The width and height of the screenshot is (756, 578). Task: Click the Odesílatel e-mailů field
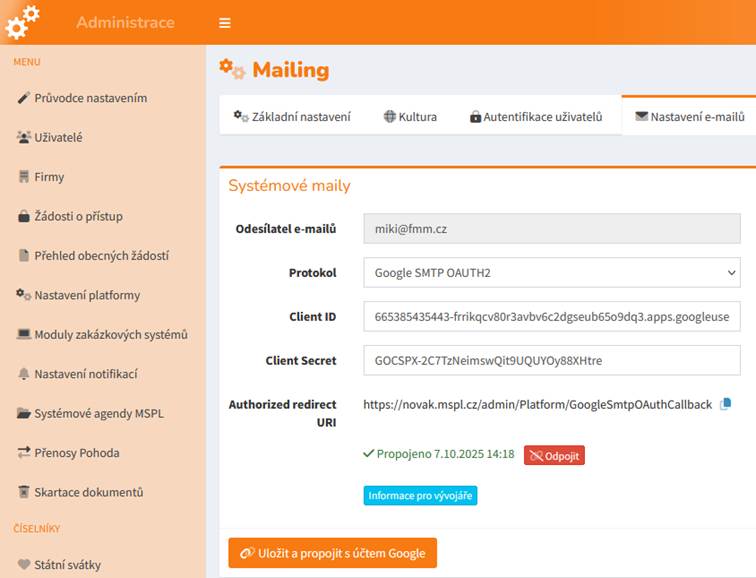point(552,229)
